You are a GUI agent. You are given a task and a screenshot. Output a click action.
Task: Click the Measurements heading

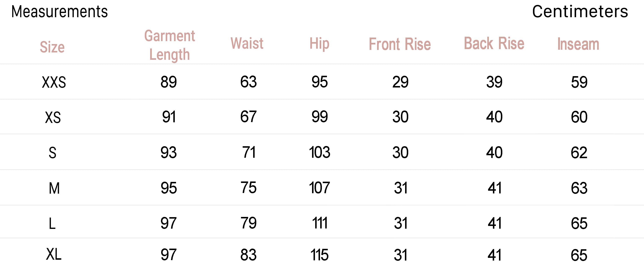60,12
